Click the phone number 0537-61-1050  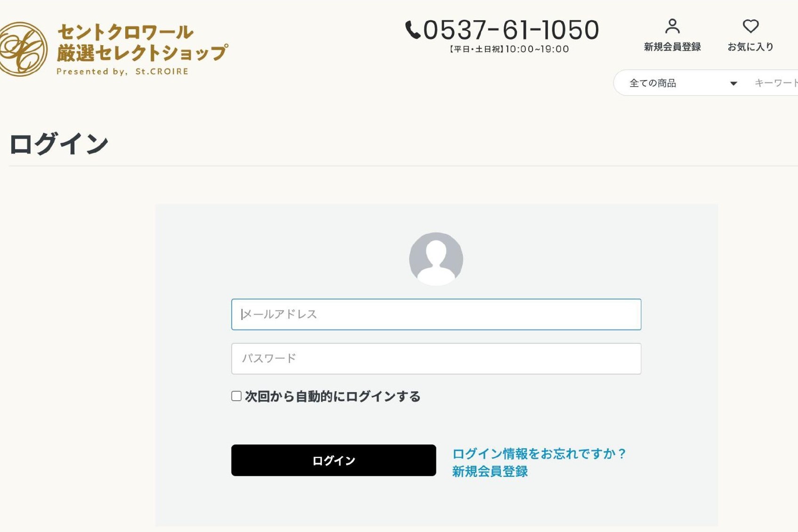(511, 30)
